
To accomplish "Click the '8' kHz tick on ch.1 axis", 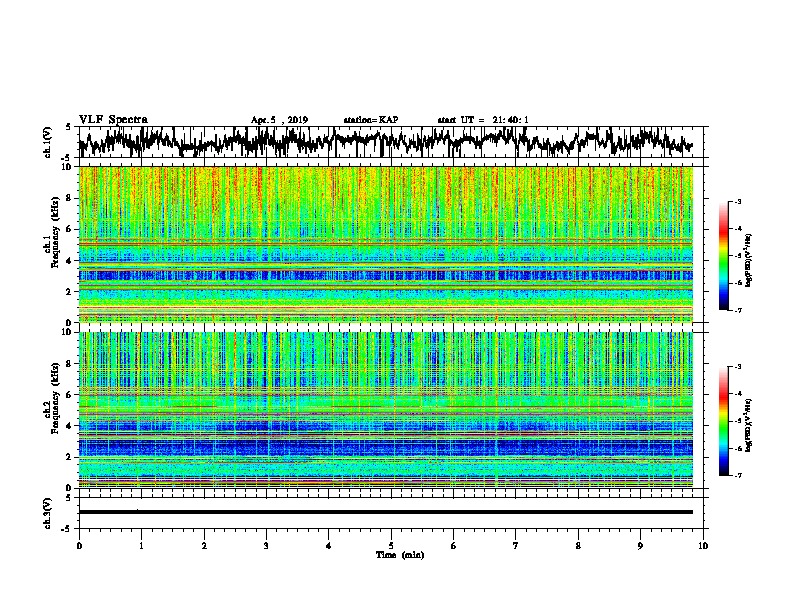I will [70, 198].
